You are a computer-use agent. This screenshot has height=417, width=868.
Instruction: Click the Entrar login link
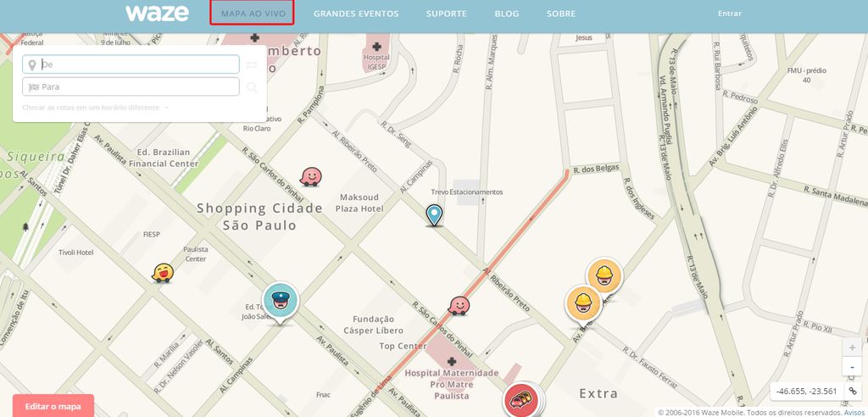[730, 14]
